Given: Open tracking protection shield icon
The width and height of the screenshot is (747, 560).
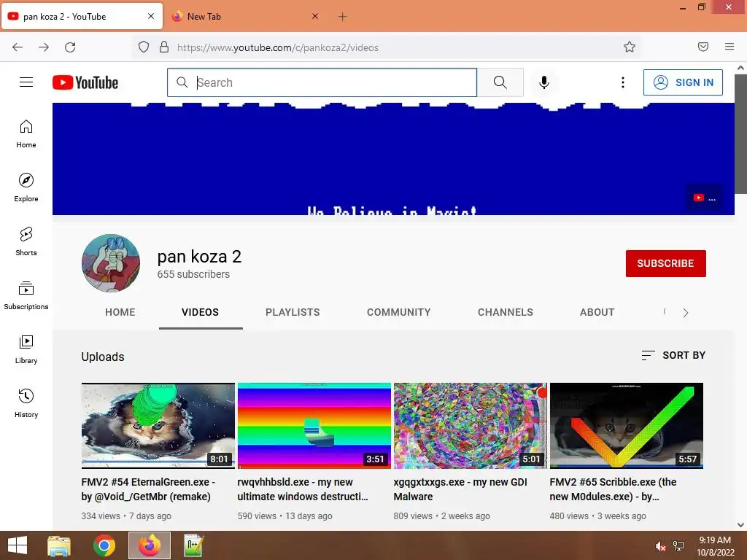Looking at the screenshot, I should click(144, 47).
